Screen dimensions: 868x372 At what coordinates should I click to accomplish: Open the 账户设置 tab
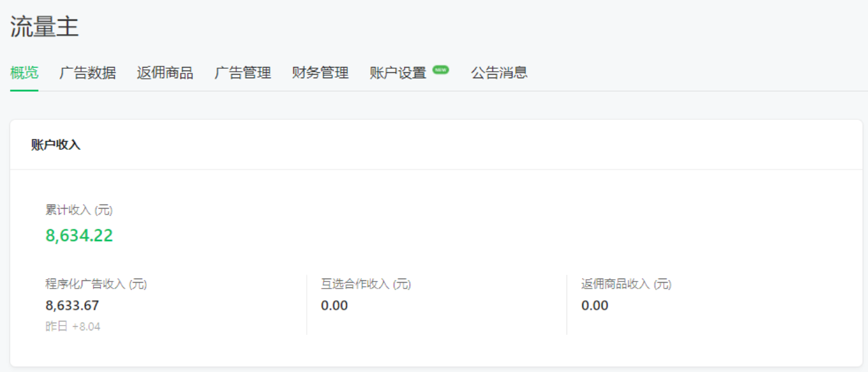[x=398, y=73]
